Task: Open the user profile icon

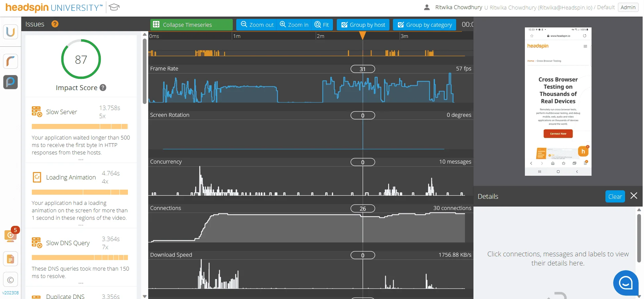Action: point(427,7)
